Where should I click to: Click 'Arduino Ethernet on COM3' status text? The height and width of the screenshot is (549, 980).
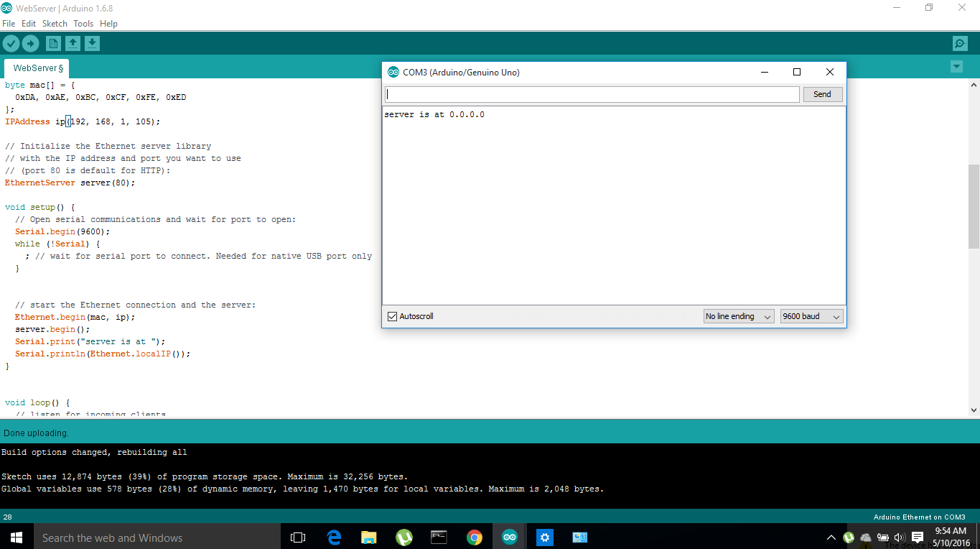tap(919, 517)
